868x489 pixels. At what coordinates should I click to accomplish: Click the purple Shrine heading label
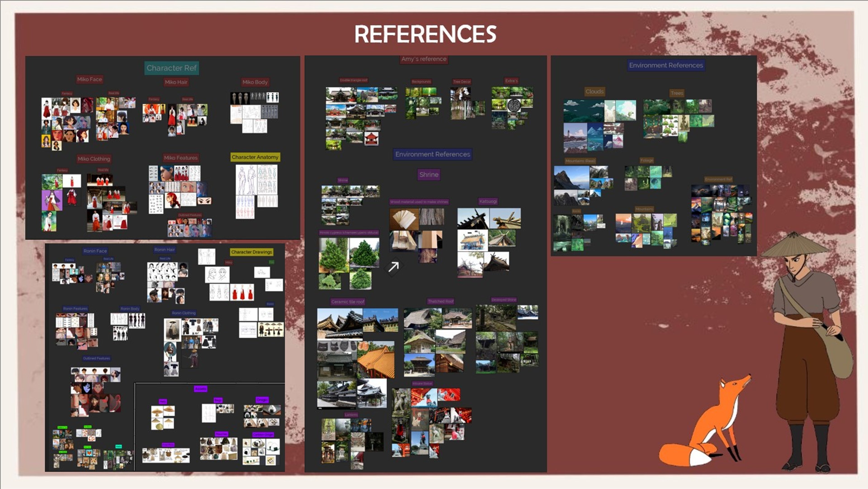click(x=429, y=175)
